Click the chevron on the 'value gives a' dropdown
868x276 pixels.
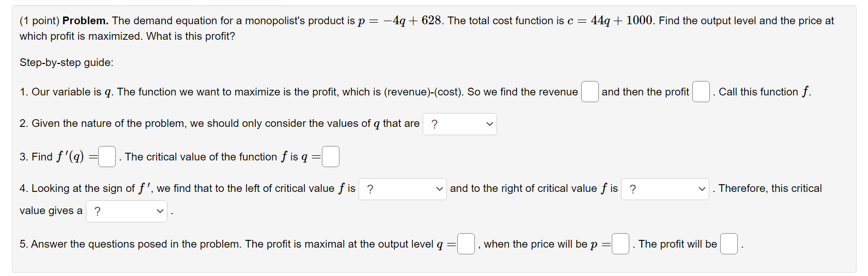pyautogui.click(x=160, y=212)
